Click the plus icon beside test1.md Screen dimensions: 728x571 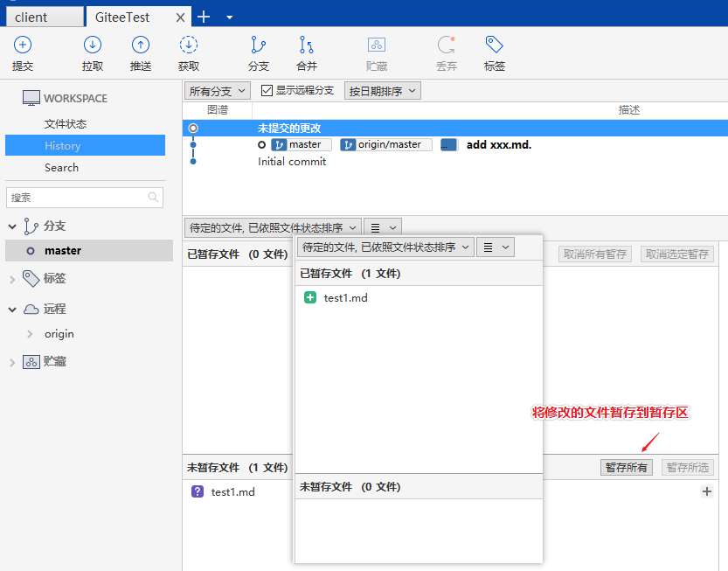(x=707, y=492)
